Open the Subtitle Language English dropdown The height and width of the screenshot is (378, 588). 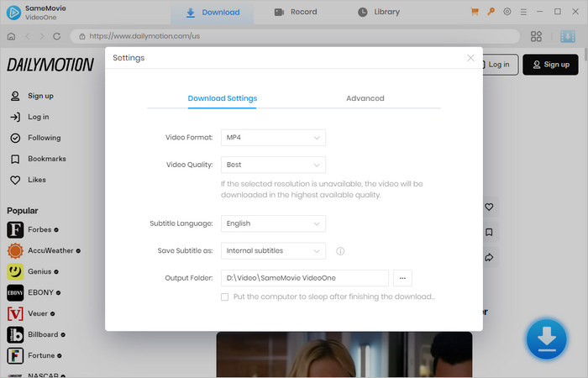273,224
